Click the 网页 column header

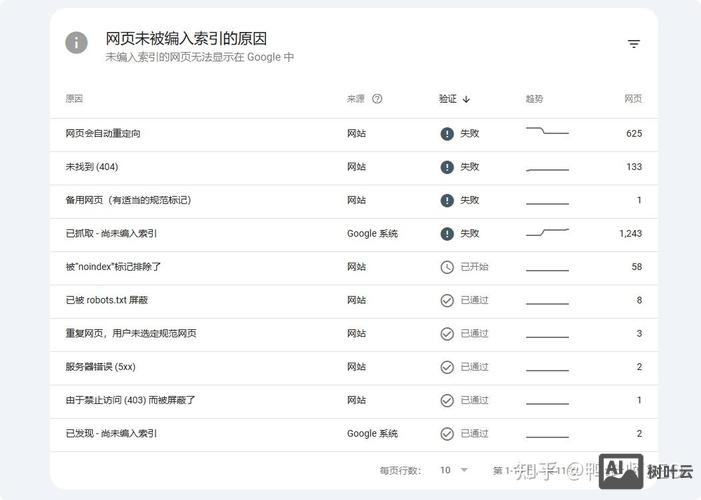[x=633, y=99]
